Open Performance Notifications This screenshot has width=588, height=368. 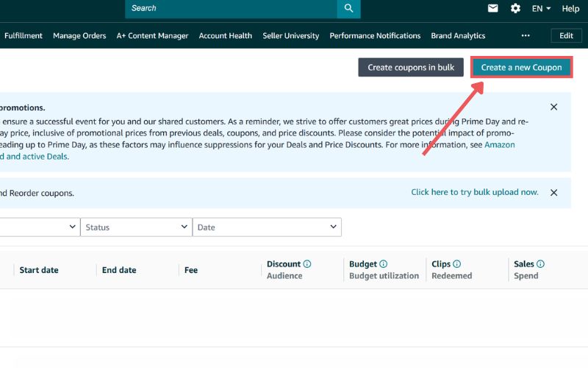(x=375, y=35)
